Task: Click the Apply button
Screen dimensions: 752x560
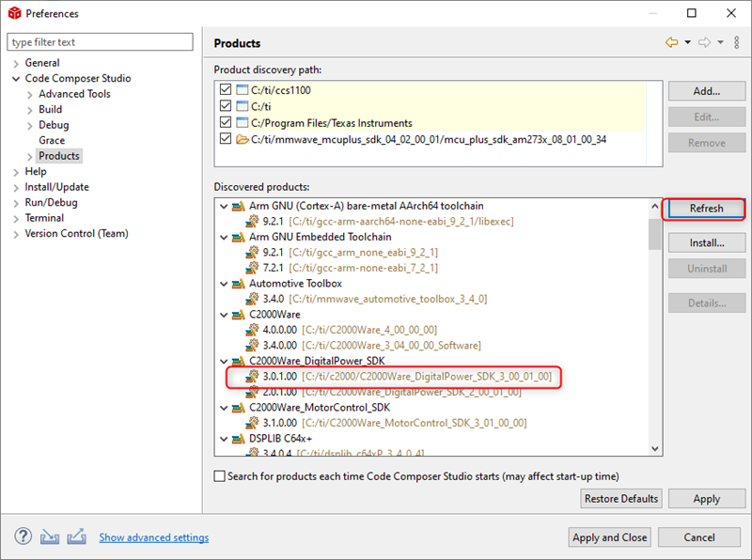Action: coord(707,499)
